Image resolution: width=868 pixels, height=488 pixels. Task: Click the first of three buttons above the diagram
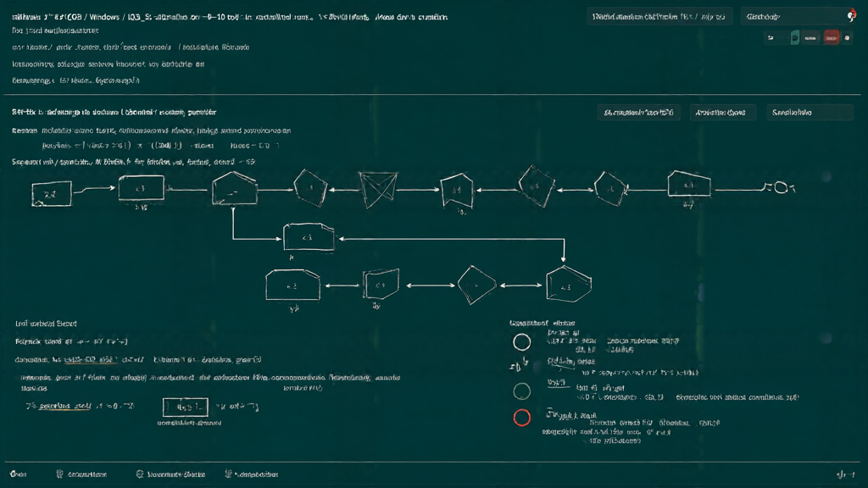(x=639, y=113)
